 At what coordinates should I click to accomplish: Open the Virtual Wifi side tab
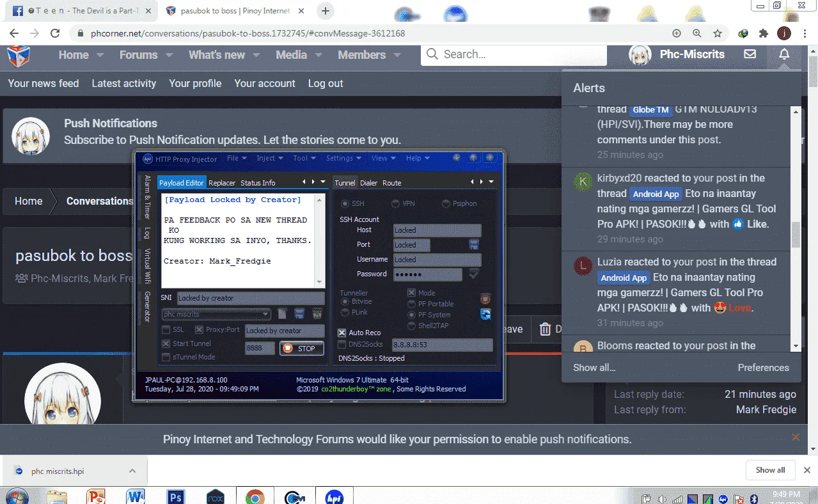tap(147, 265)
